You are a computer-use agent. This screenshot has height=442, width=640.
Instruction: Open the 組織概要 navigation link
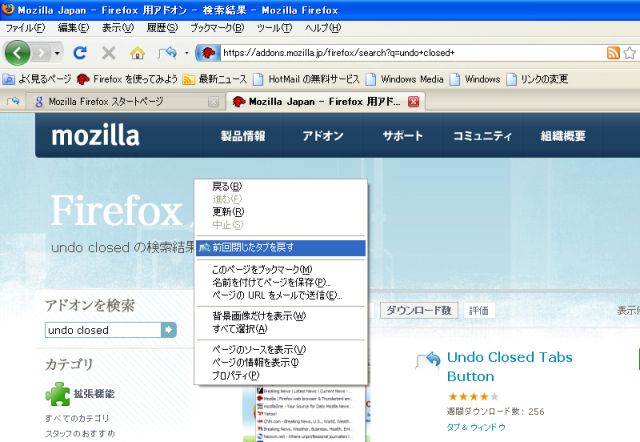563,136
